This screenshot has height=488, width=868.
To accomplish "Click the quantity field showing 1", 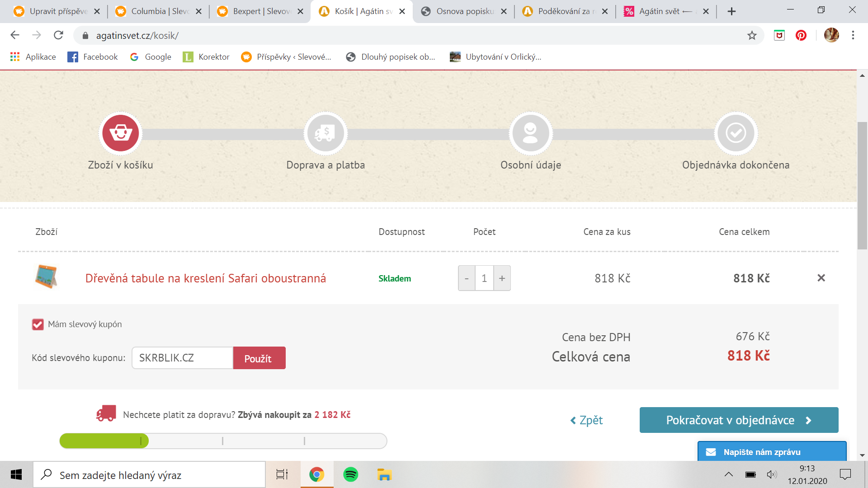I will [484, 278].
